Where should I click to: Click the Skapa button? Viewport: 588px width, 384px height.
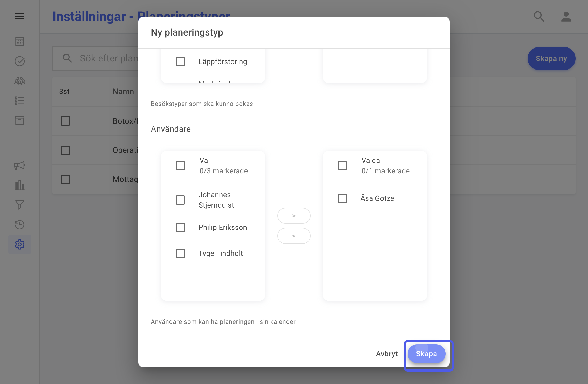pos(427,354)
